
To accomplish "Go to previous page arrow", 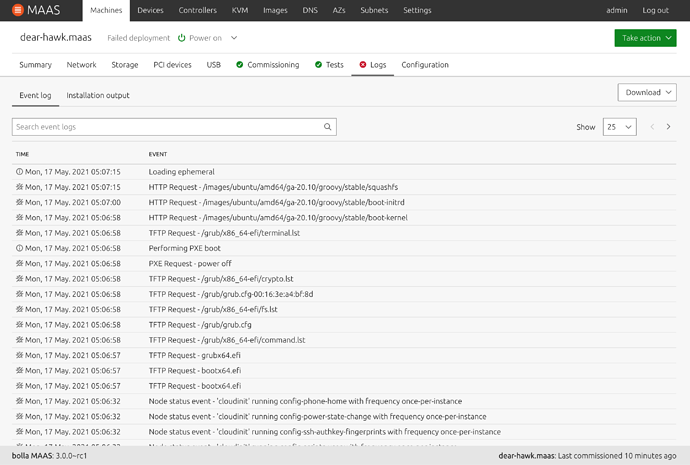I will click(653, 127).
